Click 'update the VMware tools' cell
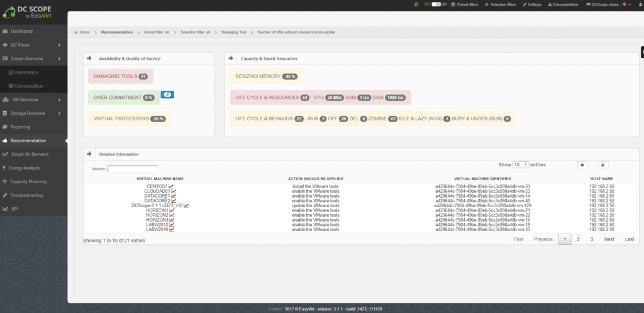Image resolution: width=644 pixels, height=313 pixels. pyautogui.click(x=316, y=206)
